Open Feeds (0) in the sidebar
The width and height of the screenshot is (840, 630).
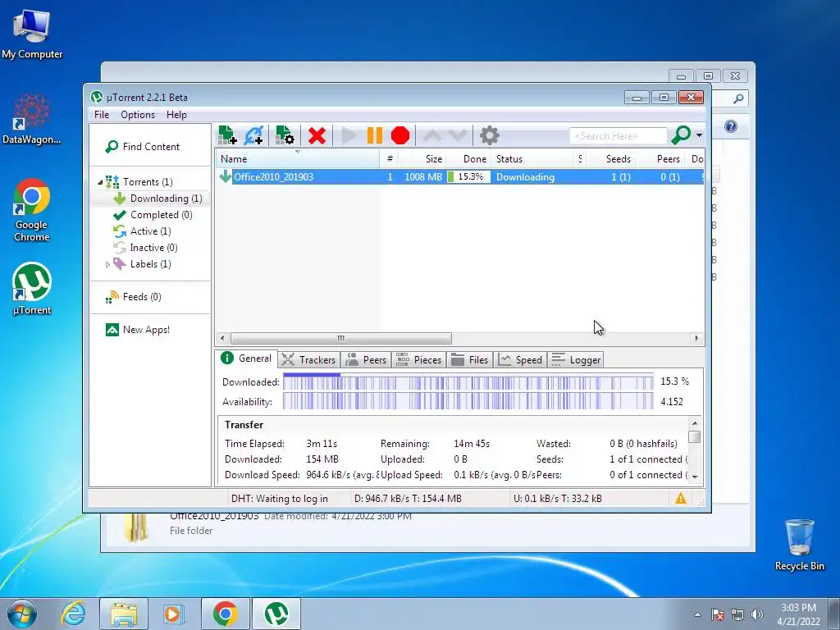point(134,297)
